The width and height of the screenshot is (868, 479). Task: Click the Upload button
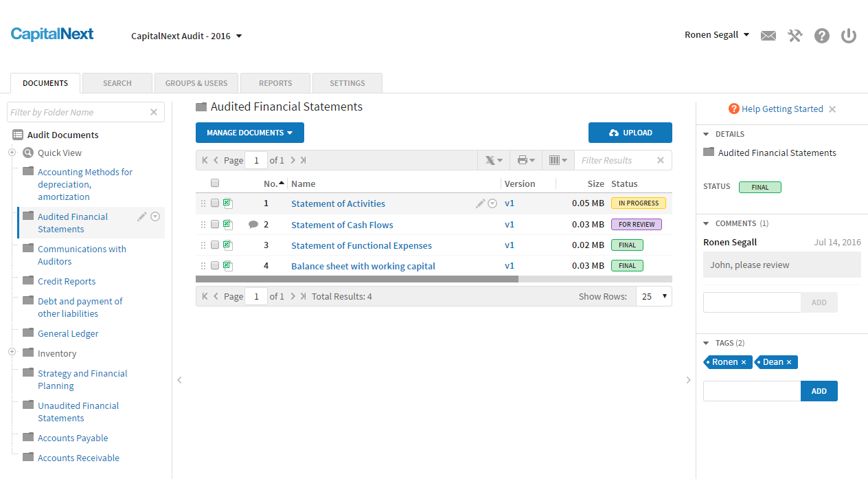(630, 132)
